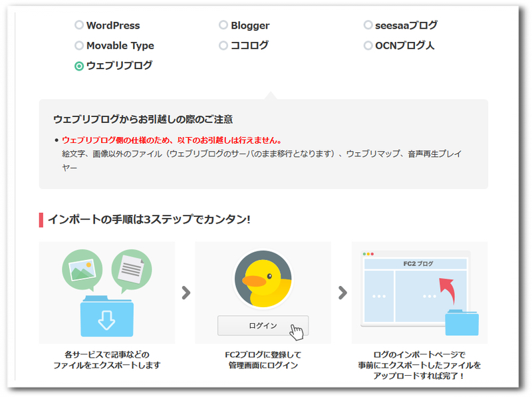
Task: Click the caption アップロードすれば完了!
Action: (419, 376)
